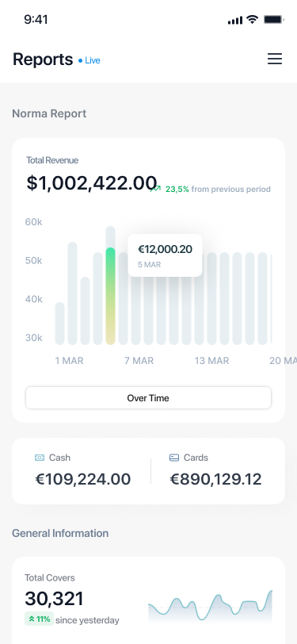This screenshot has width=297, height=644.
Task: Tap the 60k axis label
Action: click(33, 222)
